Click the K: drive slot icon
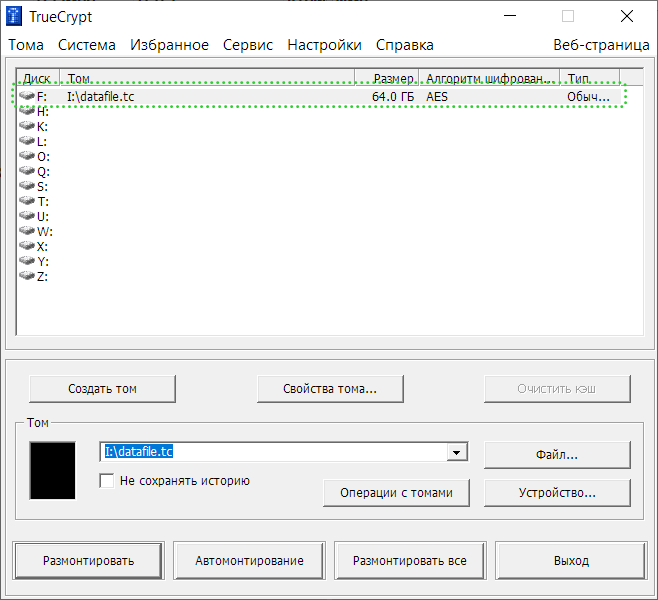The width and height of the screenshot is (658, 600). click(x=27, y=126)
